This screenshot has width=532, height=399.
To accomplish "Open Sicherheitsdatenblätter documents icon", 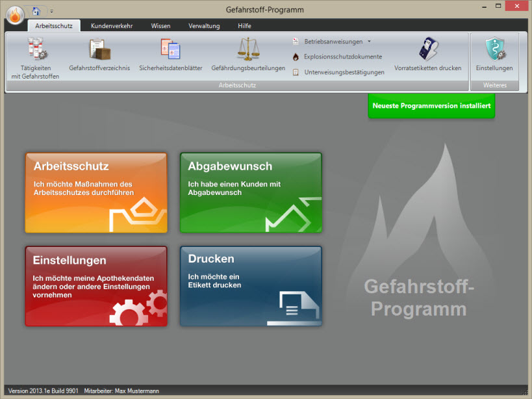I will [x=170, y=49].
